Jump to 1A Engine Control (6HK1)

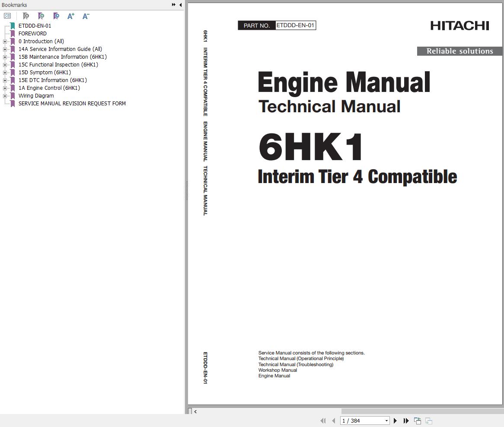coord(49,88)
